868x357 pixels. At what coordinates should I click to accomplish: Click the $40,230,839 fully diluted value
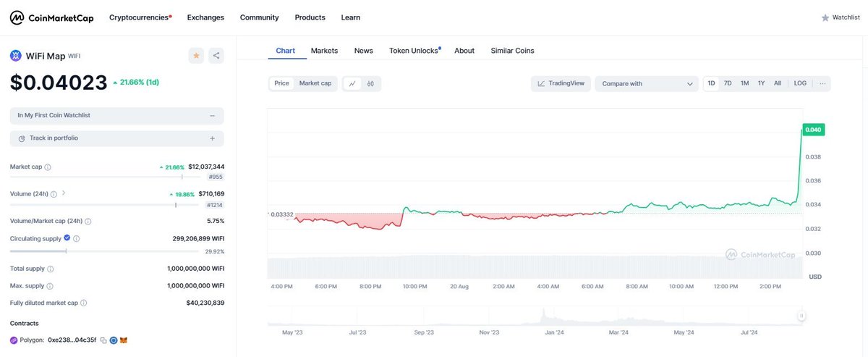point(205,303)
